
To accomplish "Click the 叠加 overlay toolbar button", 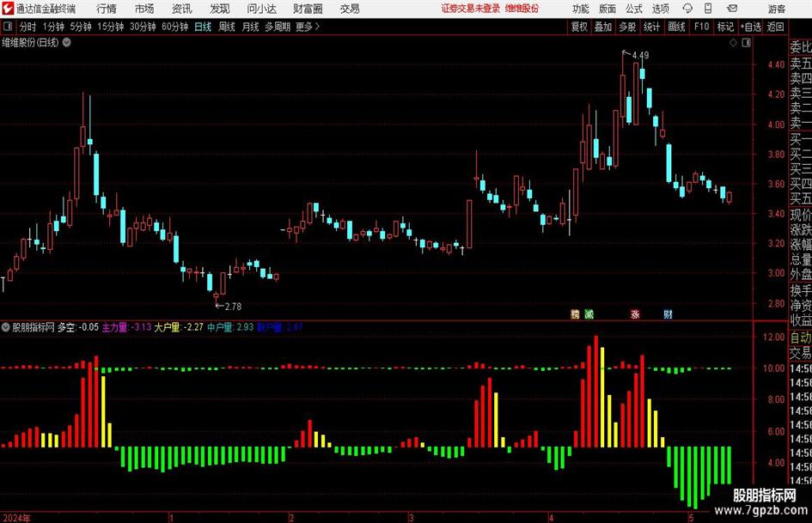I will tap(603, 27).
